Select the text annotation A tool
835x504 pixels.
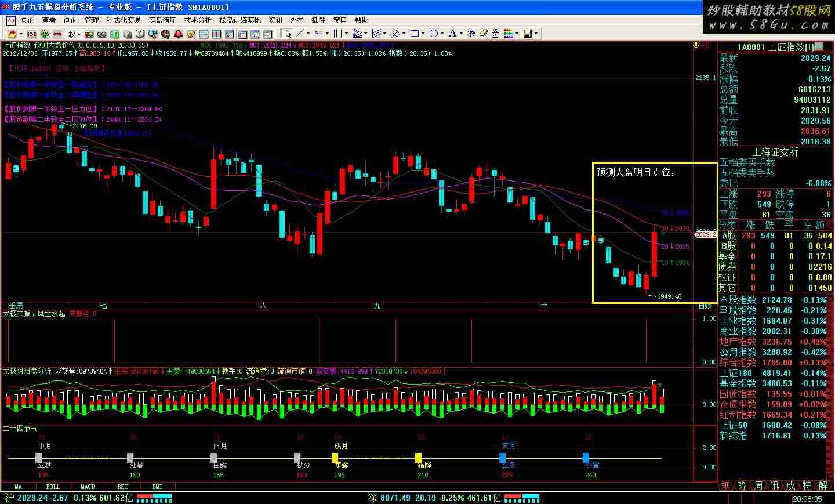(452, 34)
